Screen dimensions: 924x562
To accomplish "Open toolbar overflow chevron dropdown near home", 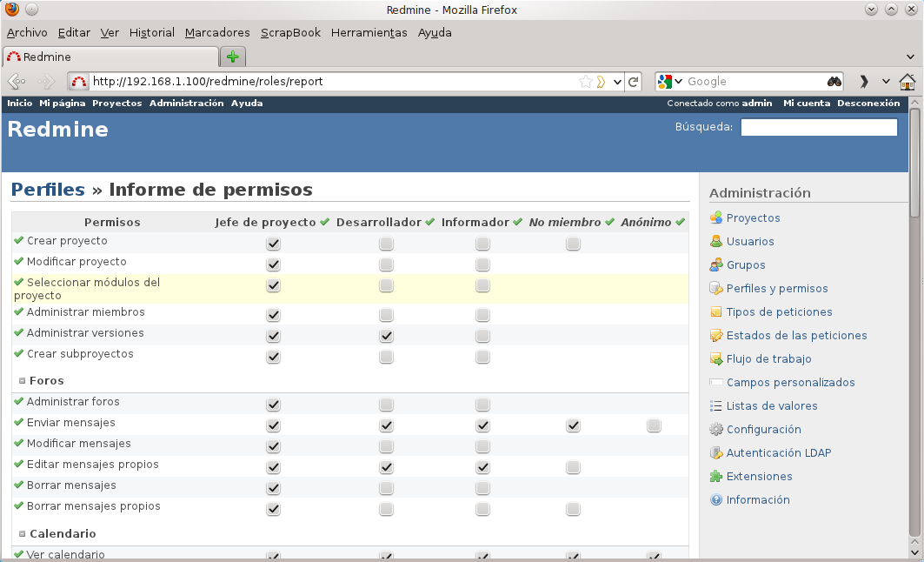I will (886, 82).
